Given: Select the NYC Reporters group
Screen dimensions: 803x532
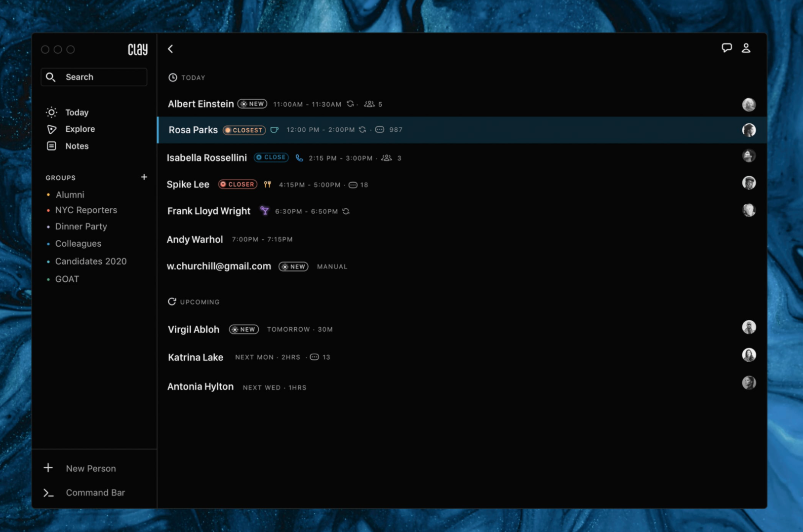Looking at the screenshot, I should click(x=86, y=210).
